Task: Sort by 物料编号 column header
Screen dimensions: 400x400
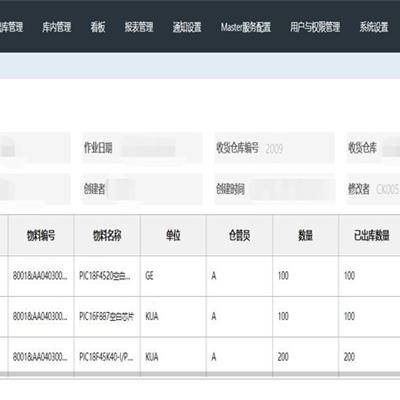Action: [x=41, y=235]
